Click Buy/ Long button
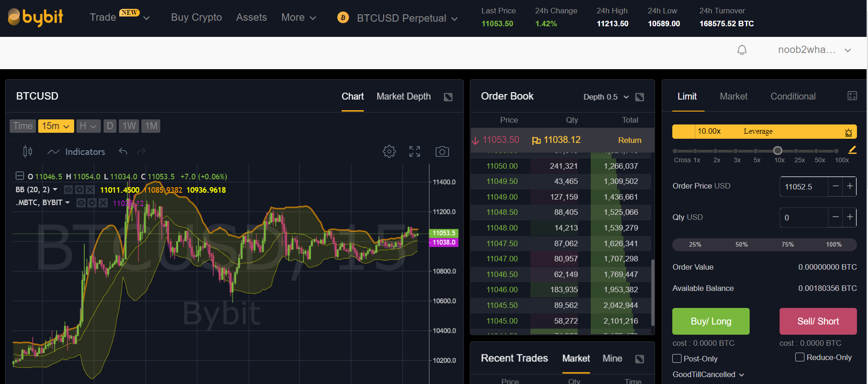 [x=711, y=321]
